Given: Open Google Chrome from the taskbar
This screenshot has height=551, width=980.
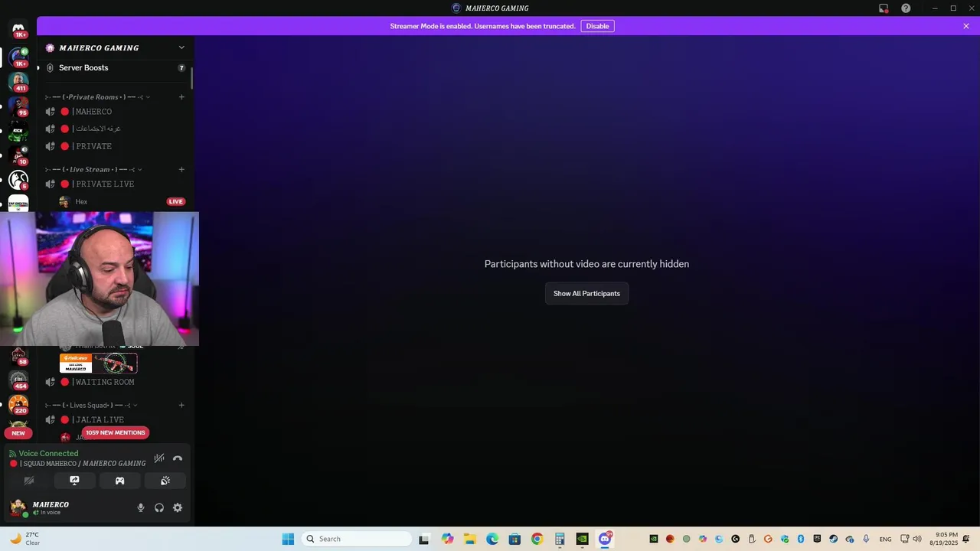Looking at the screenshot, I should coord(537,539).
